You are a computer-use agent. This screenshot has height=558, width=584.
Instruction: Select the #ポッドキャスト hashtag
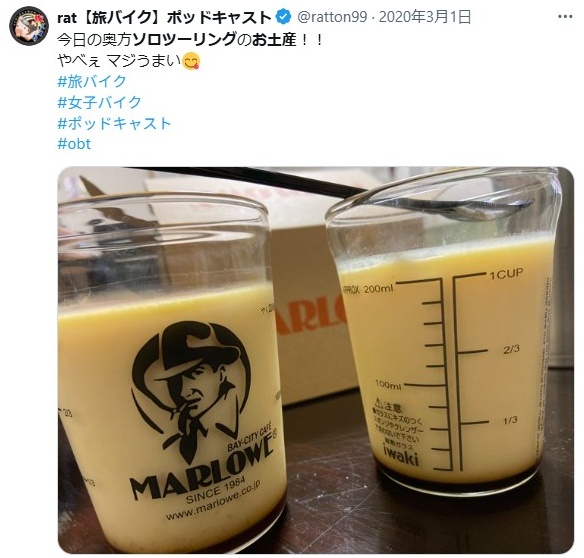(x=114, y=123)
